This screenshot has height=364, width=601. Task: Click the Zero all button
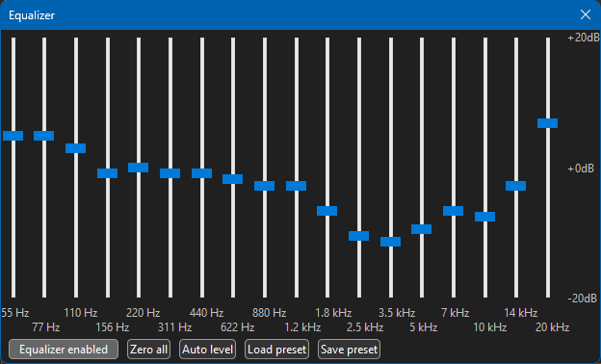[x=148, y=349]
